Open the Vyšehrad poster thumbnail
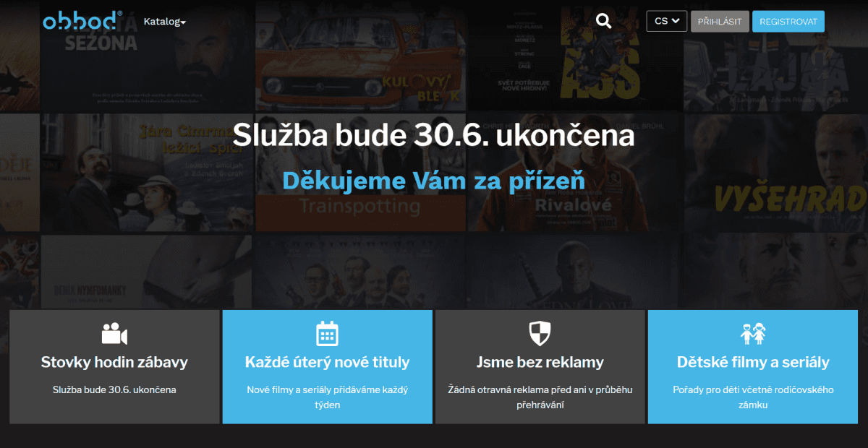 coord(777,173)
